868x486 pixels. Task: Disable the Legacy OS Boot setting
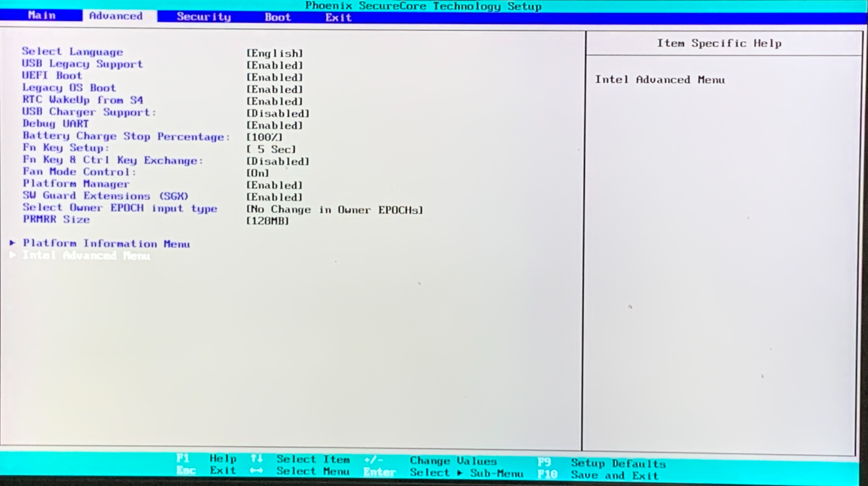(x=275, y=90)
